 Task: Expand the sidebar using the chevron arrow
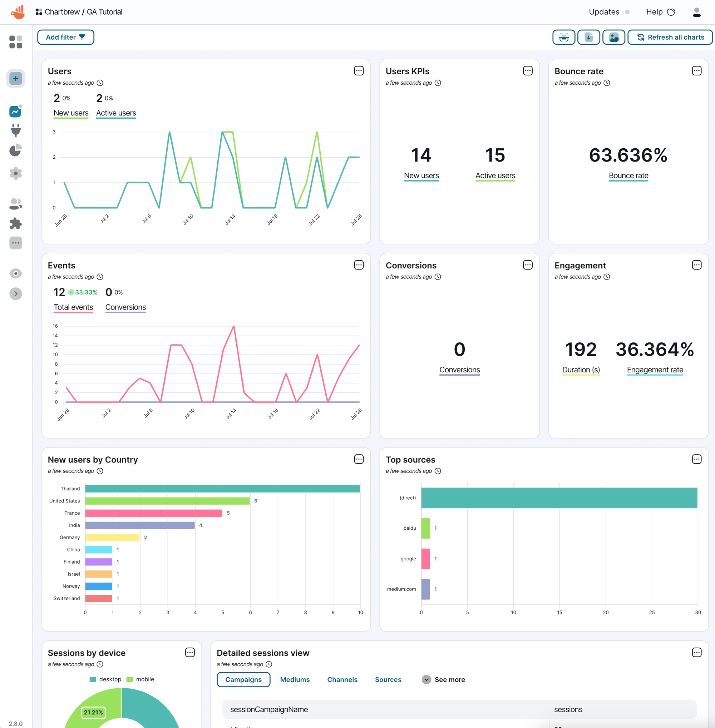tap(15, 294)
